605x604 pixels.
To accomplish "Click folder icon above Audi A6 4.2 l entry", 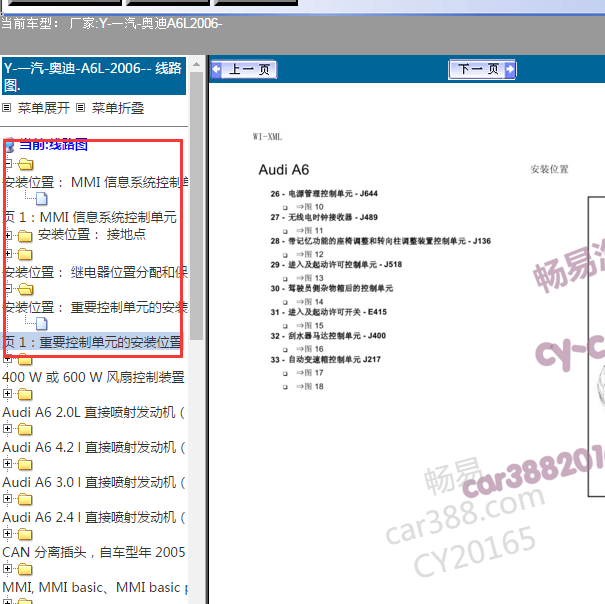I will tap(25, 429).
